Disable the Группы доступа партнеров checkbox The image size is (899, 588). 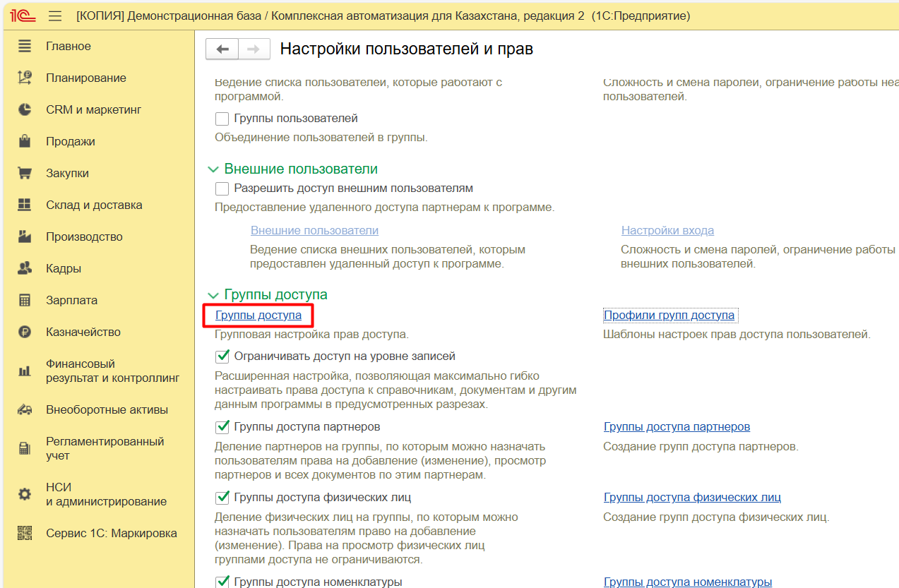tap(222, 427)
